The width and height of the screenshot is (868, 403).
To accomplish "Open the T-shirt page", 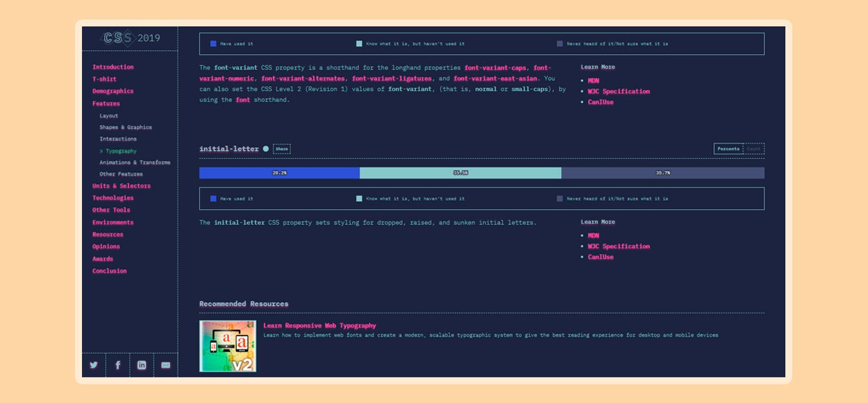I will 104,79.
